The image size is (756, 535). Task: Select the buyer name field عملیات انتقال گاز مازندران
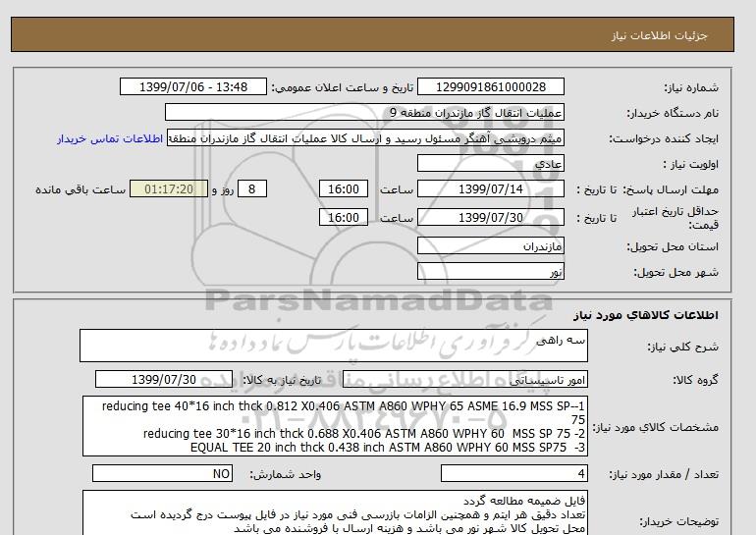tap(364, 112)
